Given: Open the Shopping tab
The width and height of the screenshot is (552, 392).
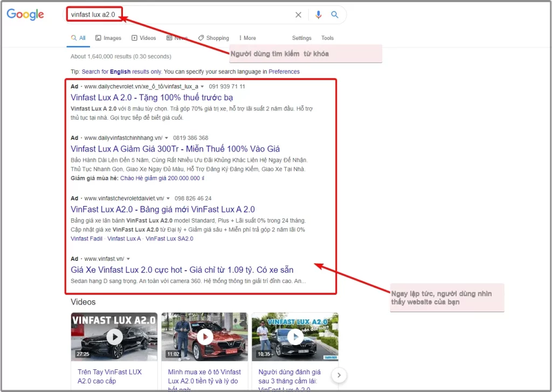Looking at the screenshot, I should point(213,38).
